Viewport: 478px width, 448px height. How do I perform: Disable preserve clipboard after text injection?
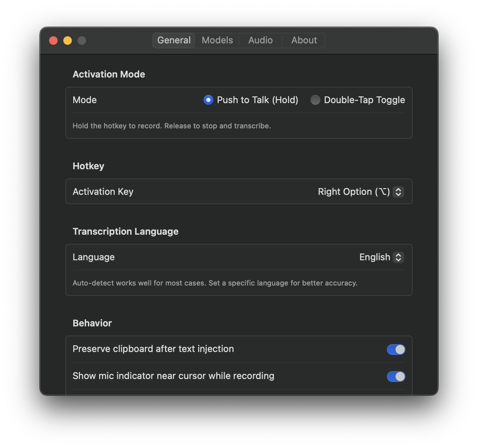(396, 349)
